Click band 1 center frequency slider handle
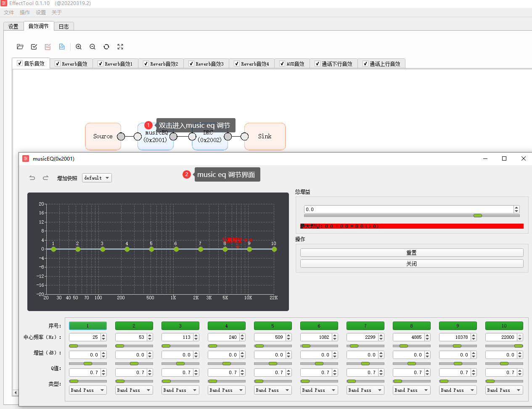 click(x=74, y=346)
